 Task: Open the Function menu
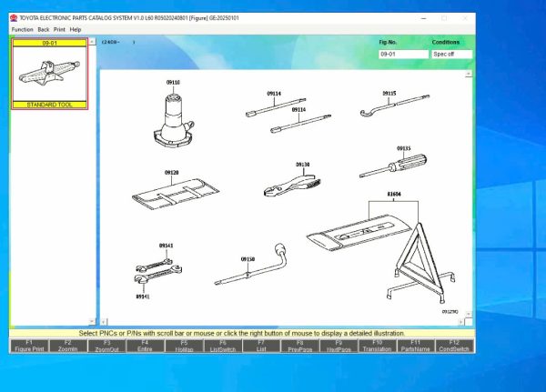pos(22,30)
